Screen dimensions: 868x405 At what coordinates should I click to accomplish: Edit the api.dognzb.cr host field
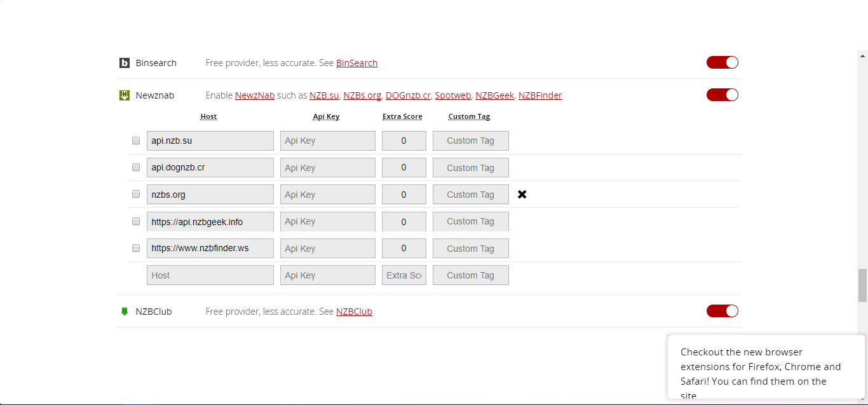(x=210, y=168)
